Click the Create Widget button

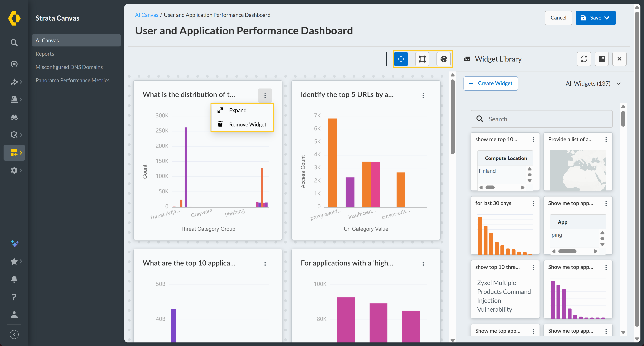tap(491, 83)
